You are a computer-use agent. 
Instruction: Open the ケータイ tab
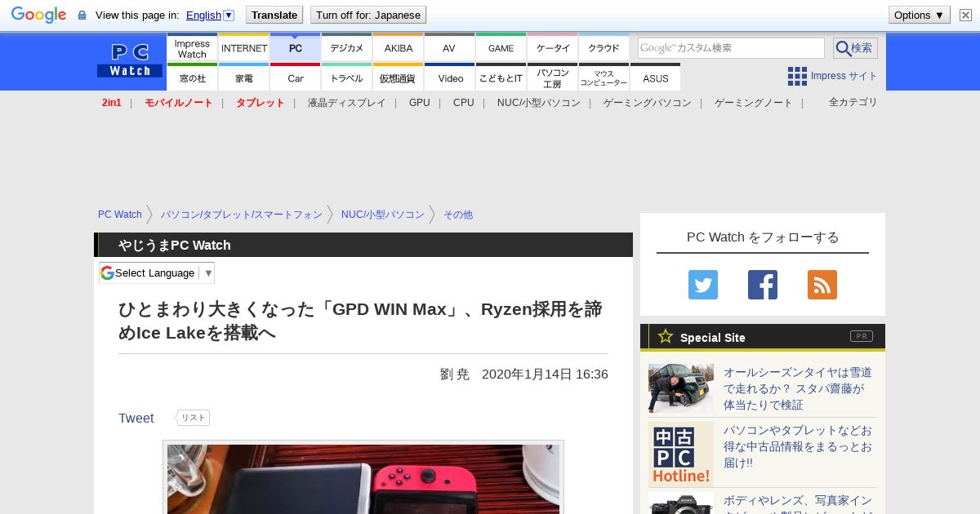553,48
